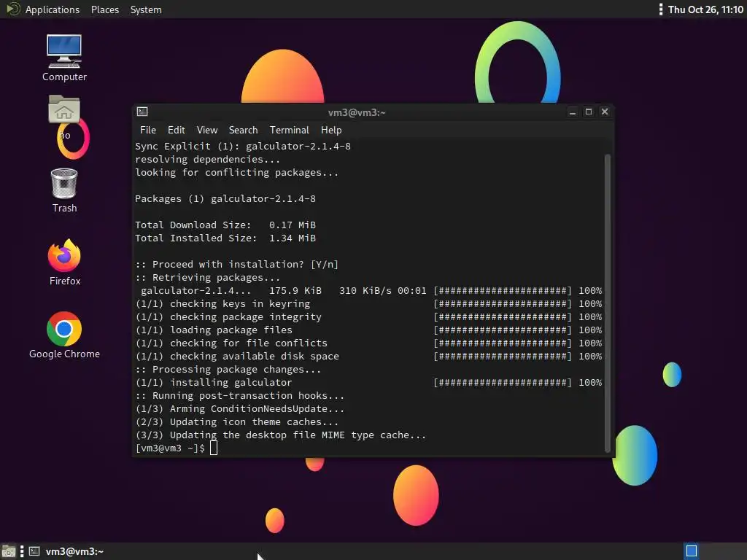Viewport: 747px width, 560px height.
Task: Open the Terminal menu in menu bar
Action: coord(289,130)
